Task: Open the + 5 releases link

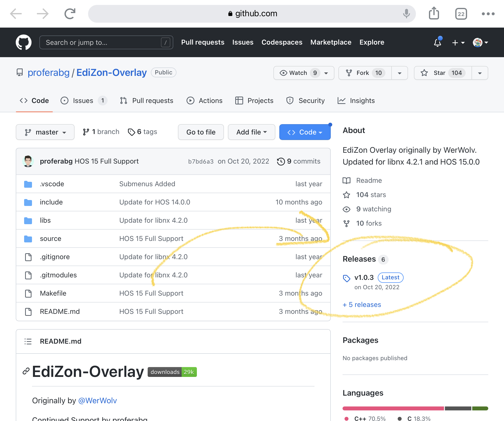Action: click(362, 305)
